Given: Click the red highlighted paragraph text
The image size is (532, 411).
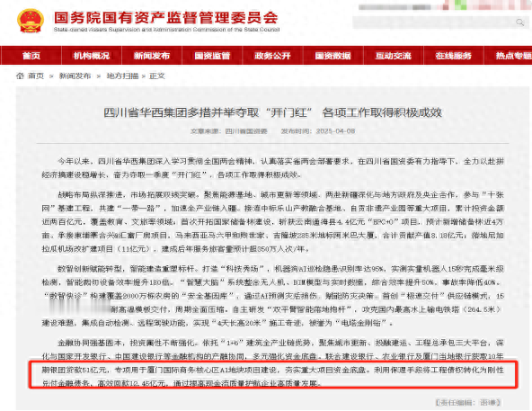Looking at the screenshot, I should coord(273,376).
